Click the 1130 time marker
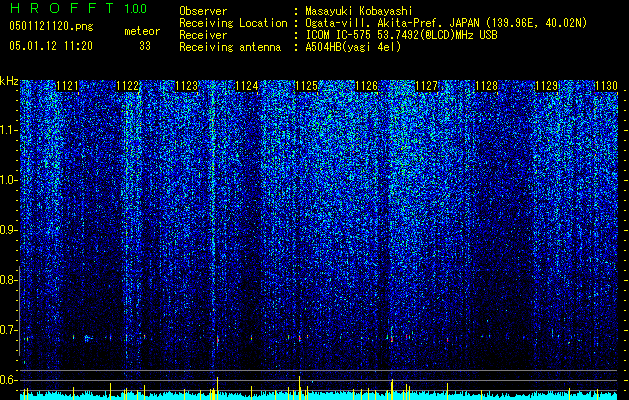The width and height of the screenshot is (629, 400). click(x=606, y=86)
